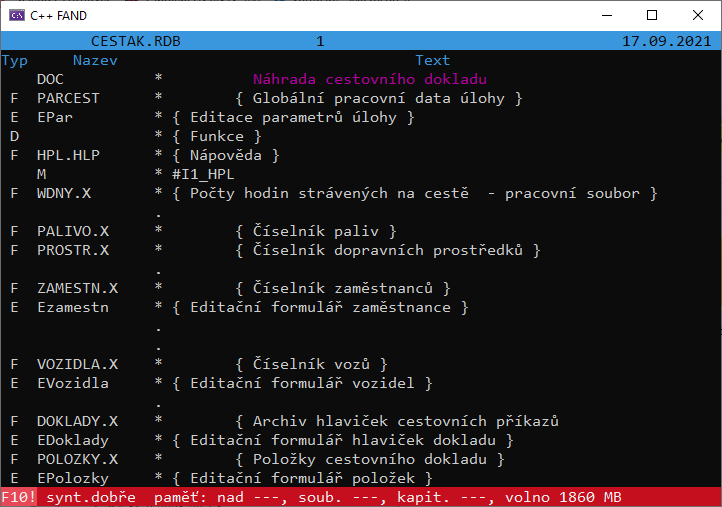Click the F10! status bar indicator
Image resolution: width=722 pixels, height=507 pixels.
[x=18, y=497]
